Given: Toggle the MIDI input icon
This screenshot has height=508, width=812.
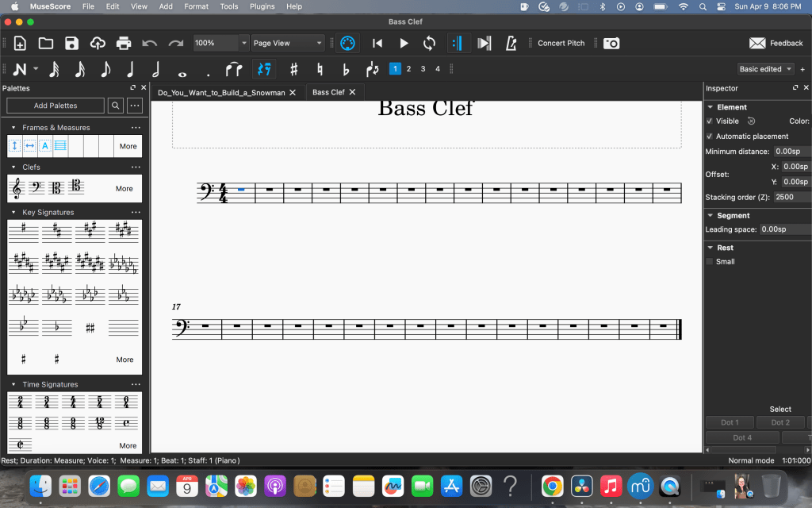Looking at the screenshot, I should click(347, 43).
